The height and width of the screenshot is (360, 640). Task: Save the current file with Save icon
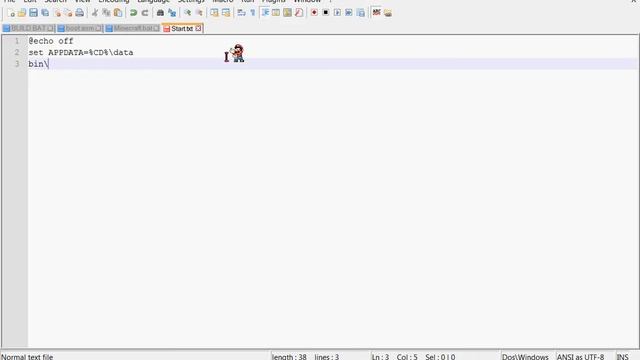(33, 13)
